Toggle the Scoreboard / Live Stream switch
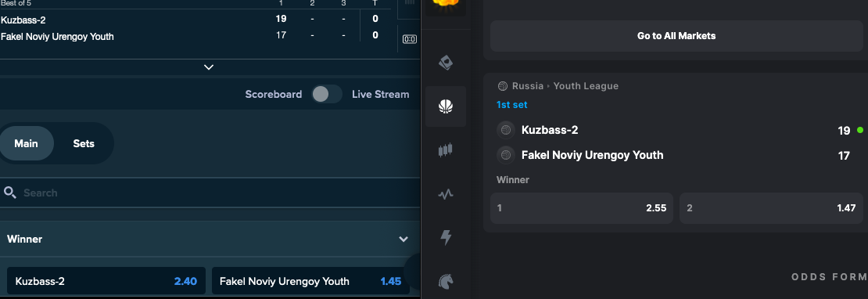Screen dimensions: 868x299 point(327,94)
